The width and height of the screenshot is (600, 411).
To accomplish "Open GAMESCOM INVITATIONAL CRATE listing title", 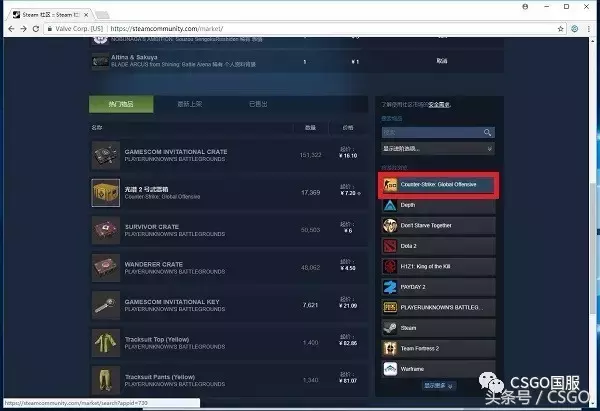I will click(176, 152).
